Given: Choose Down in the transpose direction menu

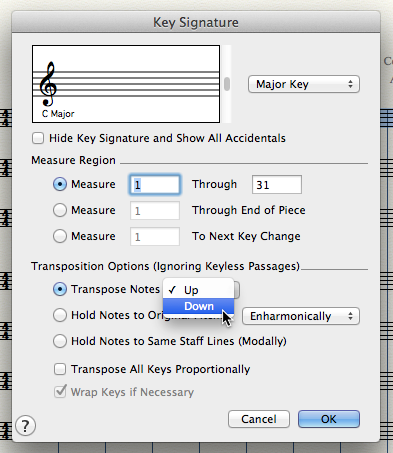Looking at the screenshot, I should [x=198, y=306].
